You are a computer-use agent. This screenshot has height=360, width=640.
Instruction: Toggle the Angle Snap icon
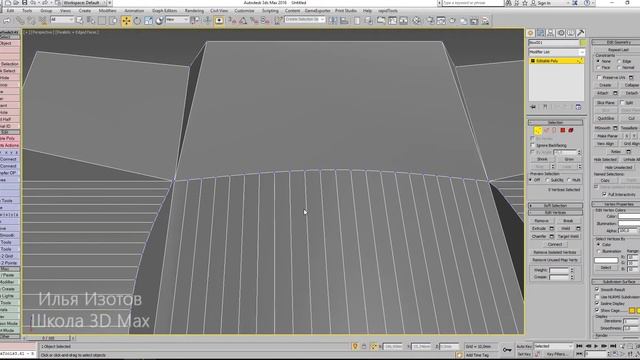click(x=243, y=20)
